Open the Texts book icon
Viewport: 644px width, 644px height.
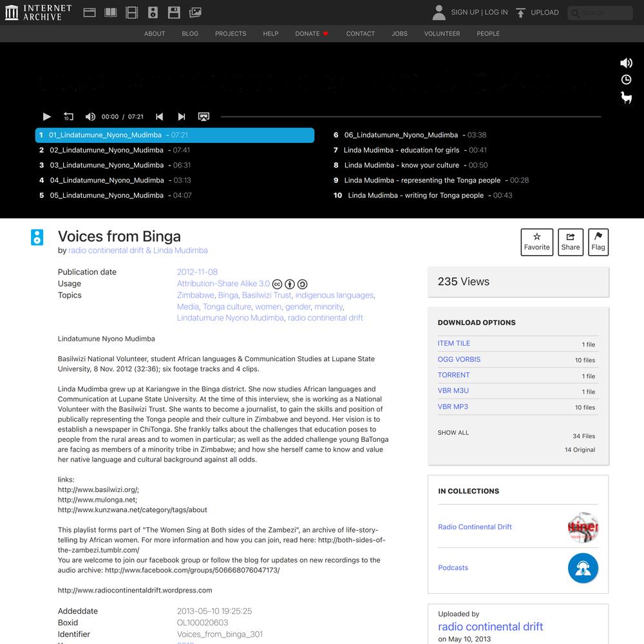(x=111, y=12)
